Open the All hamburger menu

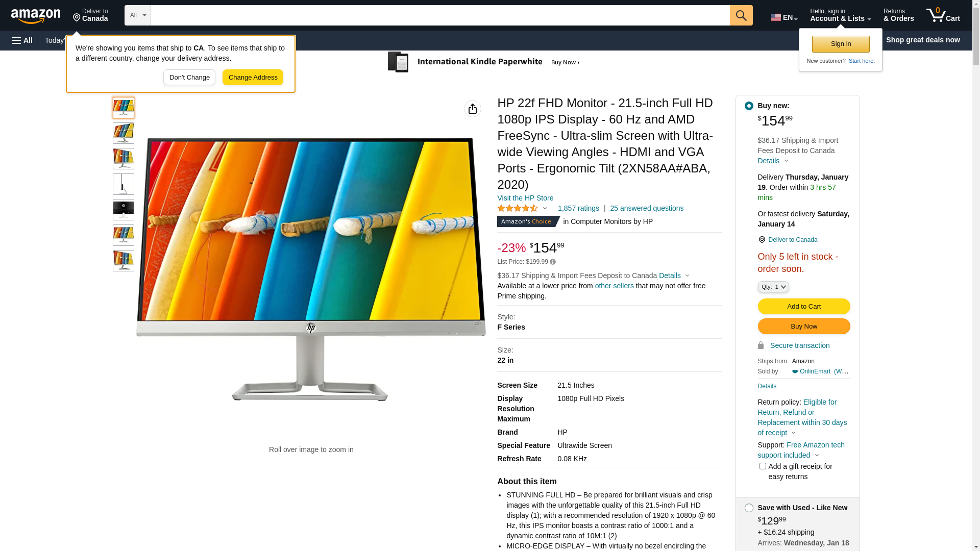(x=22, y=40)
